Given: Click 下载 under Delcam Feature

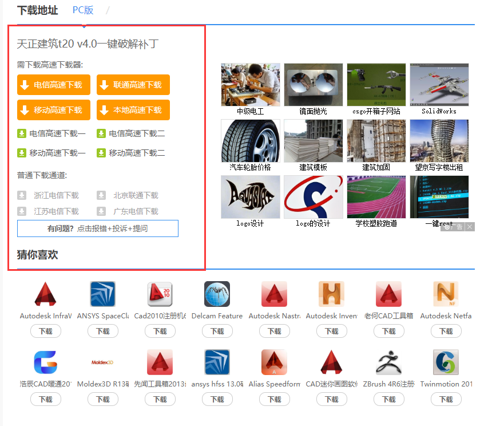Looking at the screenshot, I should [217, 331].
